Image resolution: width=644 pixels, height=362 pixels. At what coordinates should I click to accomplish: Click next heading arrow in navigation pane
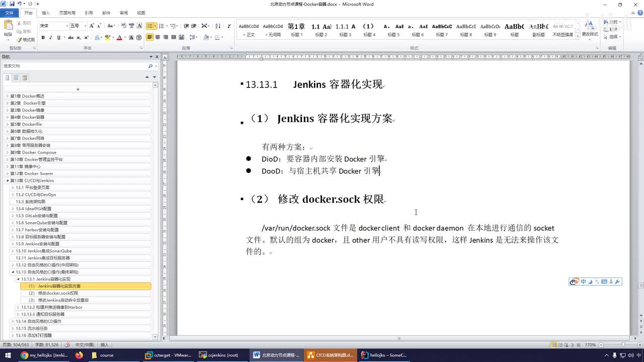pyautogui.click(x=154, y=77)
